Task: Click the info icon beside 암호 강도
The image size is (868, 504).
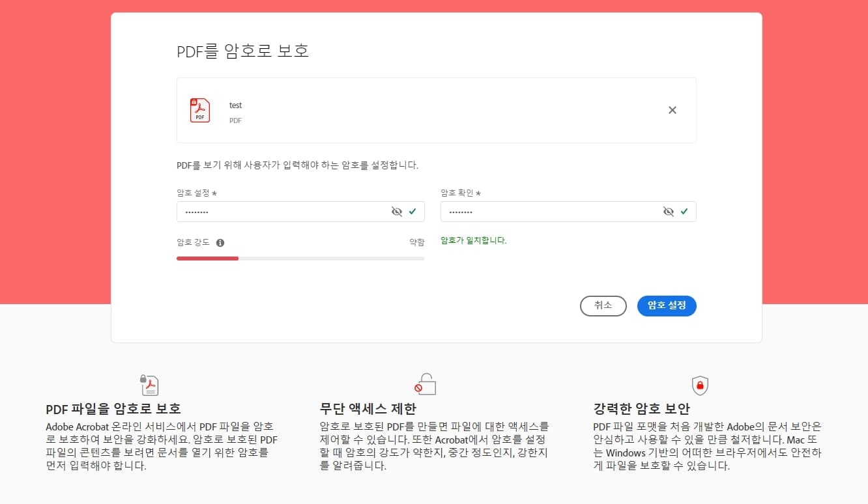Action: click(220, 242)
